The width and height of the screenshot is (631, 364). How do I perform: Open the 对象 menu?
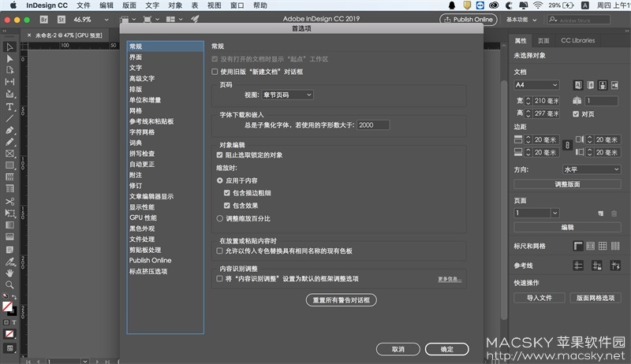point(175,6)
